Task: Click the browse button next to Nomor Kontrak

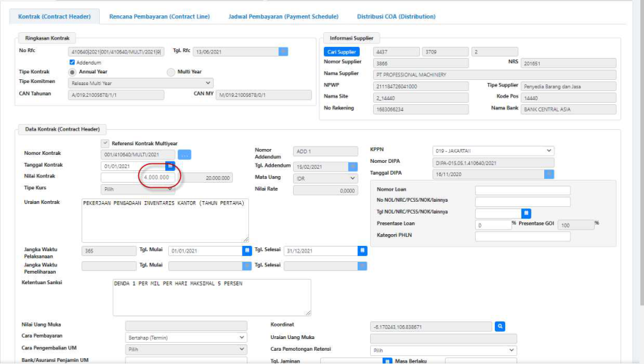Action: click(184, 154)
